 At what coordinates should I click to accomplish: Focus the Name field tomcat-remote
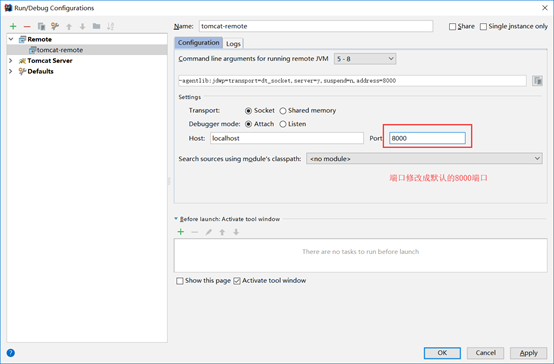(316, 26)
